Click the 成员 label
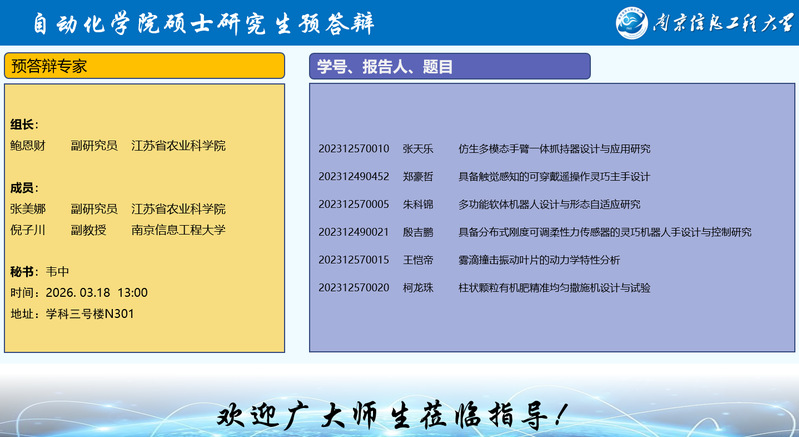The image size is (799, 437). tap(24, 188)
